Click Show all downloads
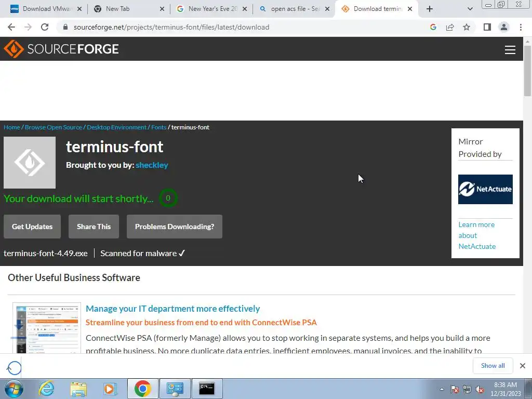Image resolution: width=532 pixels, height=399 pixels. pos(493,365)
